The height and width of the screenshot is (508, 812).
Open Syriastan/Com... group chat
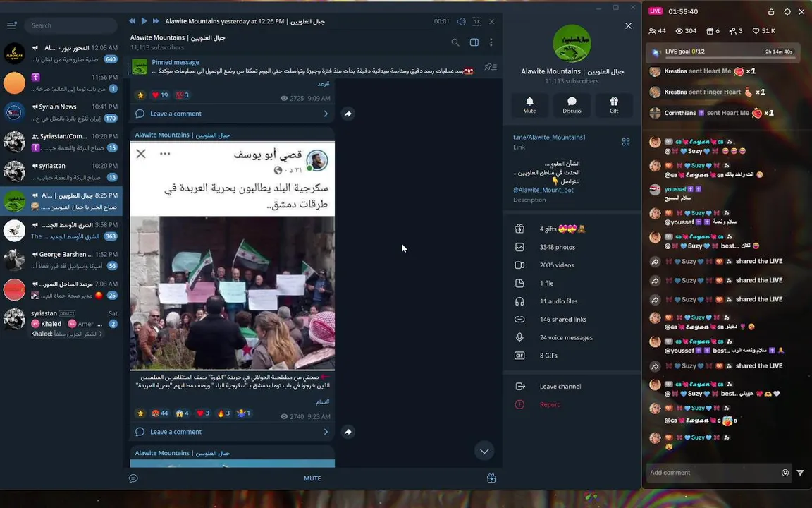(x=61, y=142)
